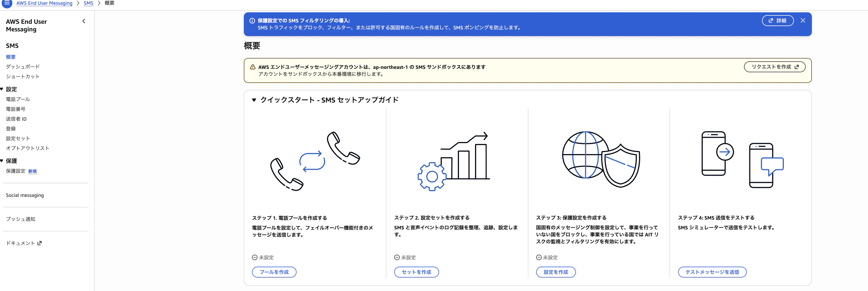Open the hamburger navigation menu icon
Screen dimensions: 868x291
[x=7, y=3]
